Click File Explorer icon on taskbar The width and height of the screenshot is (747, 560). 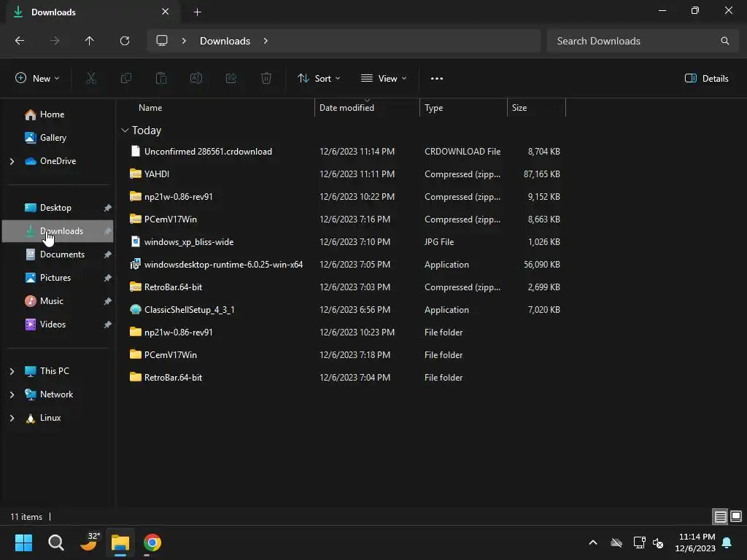point(120,542)
